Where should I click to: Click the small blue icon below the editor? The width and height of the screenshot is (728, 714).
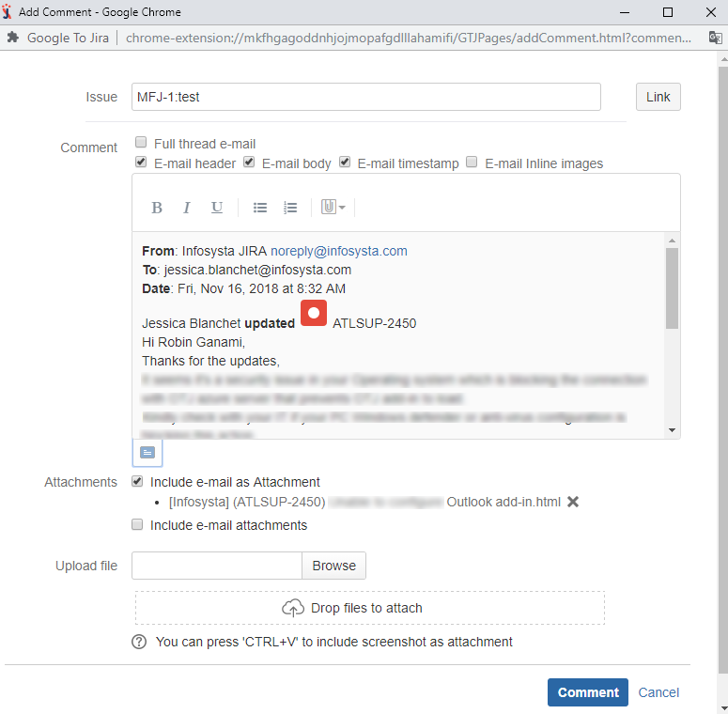[x=147, y=452]
